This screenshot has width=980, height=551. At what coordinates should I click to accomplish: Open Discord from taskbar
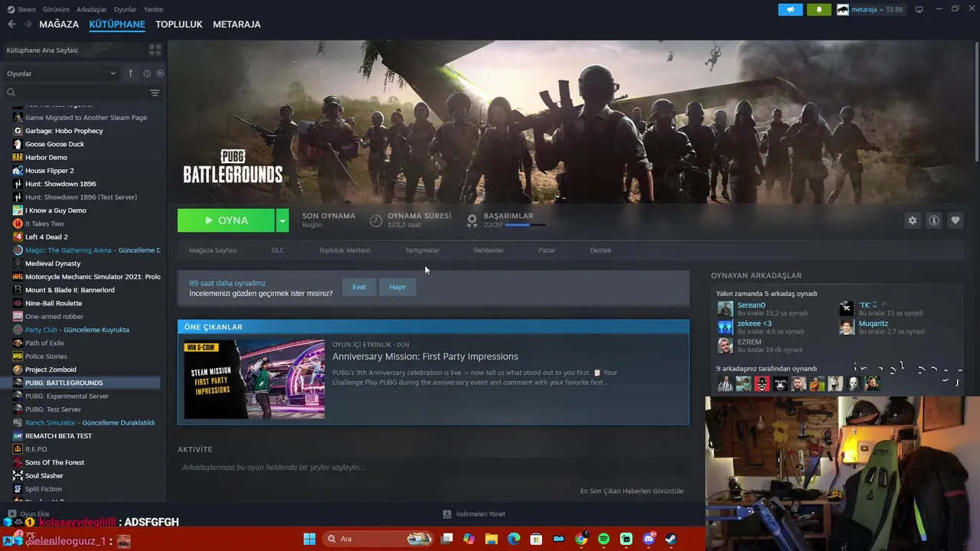(648, 539)
